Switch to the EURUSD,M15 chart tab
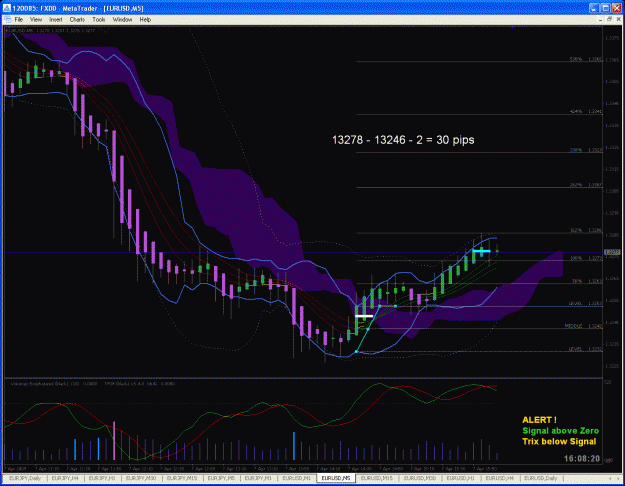The image size is (625, 486). (x=377, y=478)
